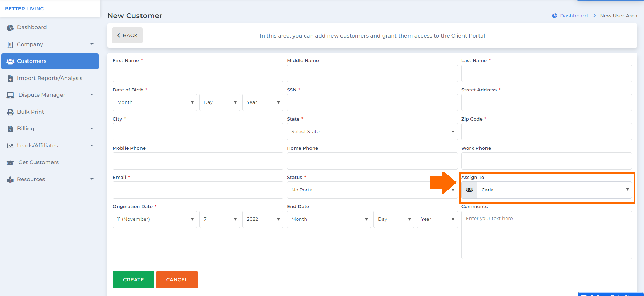The image size is (644, 296).
Task: Open the Date of Birth Month dropdown
Action: coord(155,102)
